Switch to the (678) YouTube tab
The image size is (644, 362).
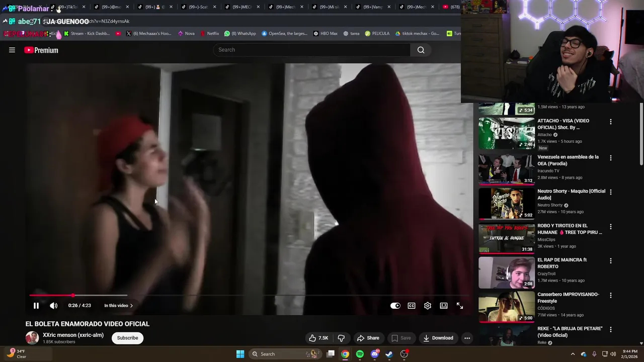coord(451,7)
